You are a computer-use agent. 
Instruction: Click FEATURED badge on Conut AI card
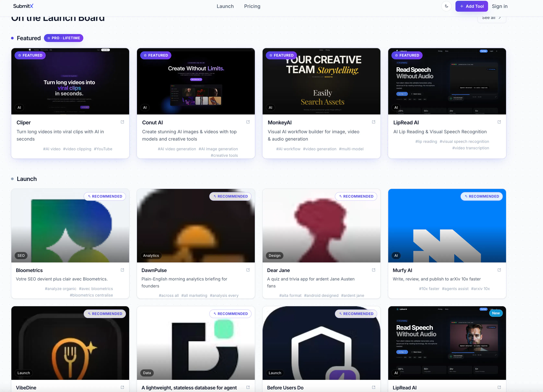tap(156, 55)
